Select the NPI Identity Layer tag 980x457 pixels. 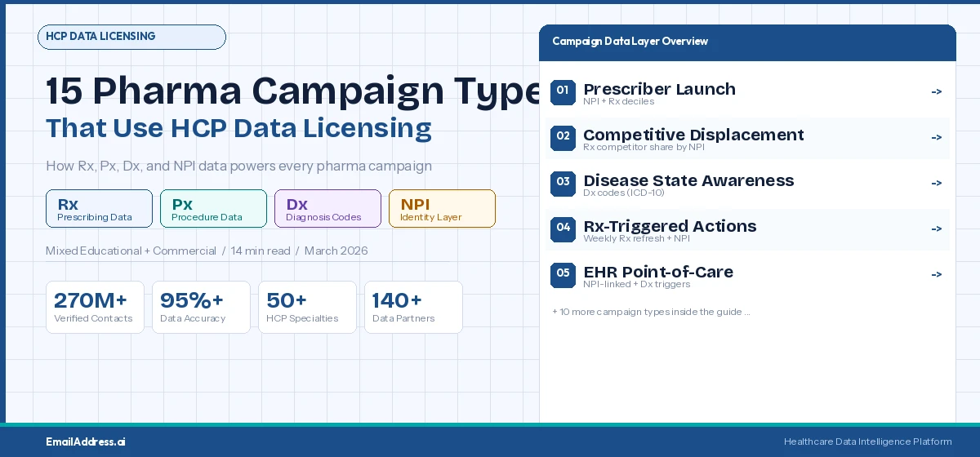click(x=442, y=208)
